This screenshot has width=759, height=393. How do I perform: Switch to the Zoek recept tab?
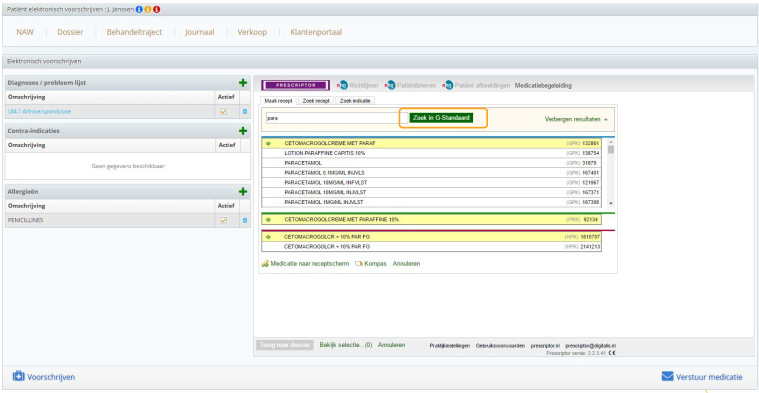pos(316,101)
